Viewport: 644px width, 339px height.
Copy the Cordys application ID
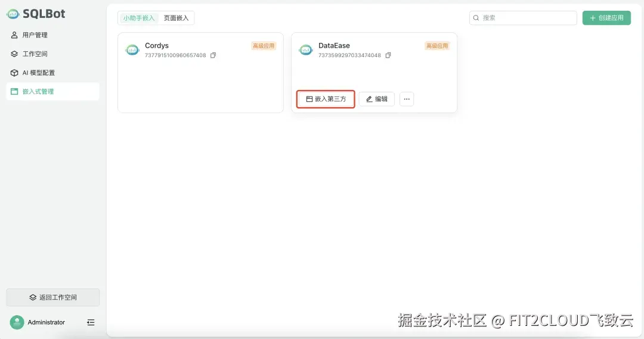pos(213,55)
